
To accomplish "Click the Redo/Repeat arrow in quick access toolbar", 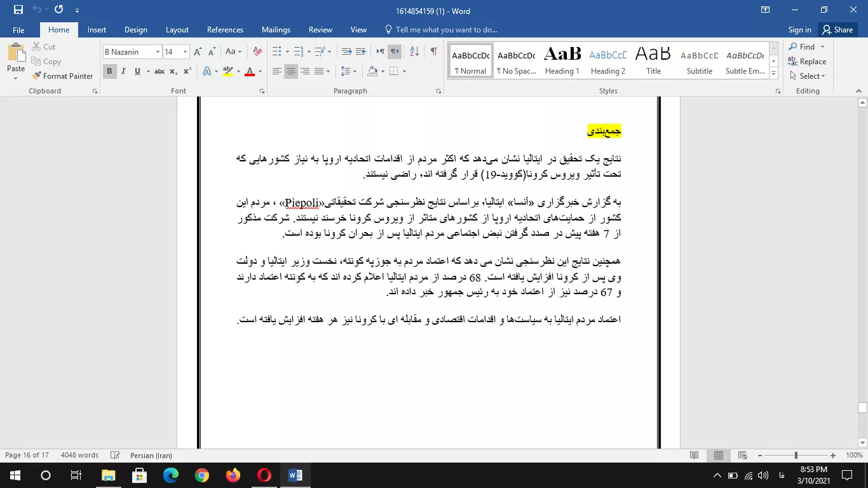I will (x=58, y=10).
